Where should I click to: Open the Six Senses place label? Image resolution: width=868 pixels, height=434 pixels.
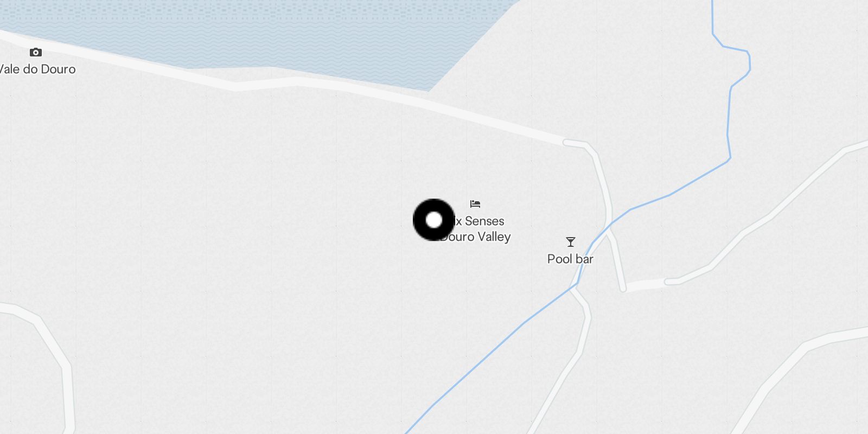tap(480, 221)
